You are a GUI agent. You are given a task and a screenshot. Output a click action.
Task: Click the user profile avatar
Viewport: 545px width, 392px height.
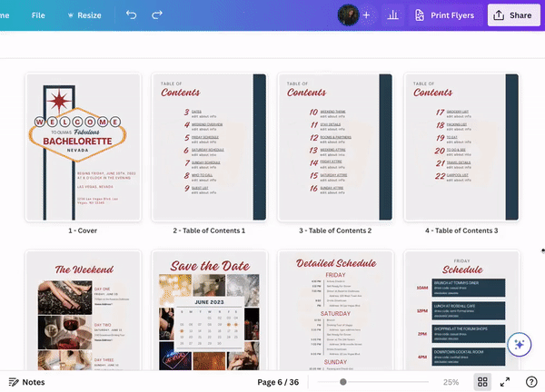pyautogui.click(x=348, y=15)
